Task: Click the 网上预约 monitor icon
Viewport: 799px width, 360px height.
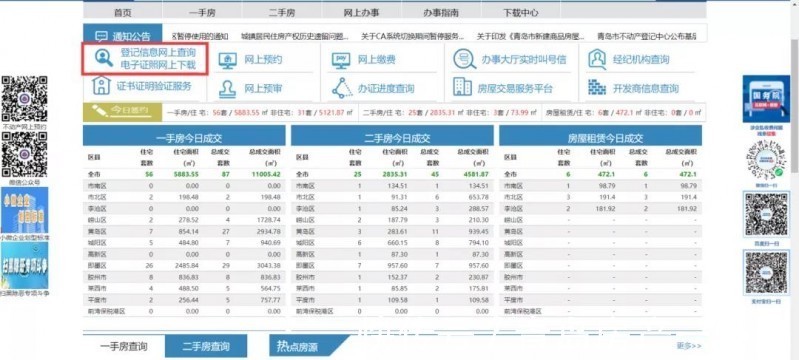Action: pos(227,60)
